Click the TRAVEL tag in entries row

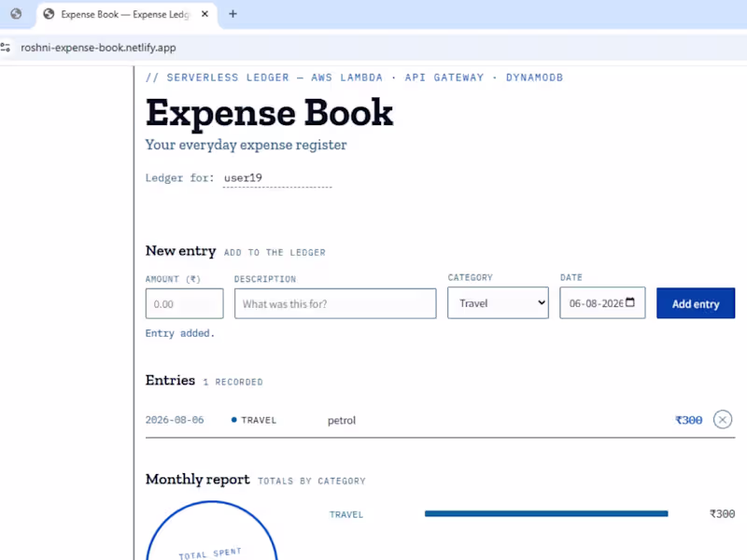[x=254, y=420]
